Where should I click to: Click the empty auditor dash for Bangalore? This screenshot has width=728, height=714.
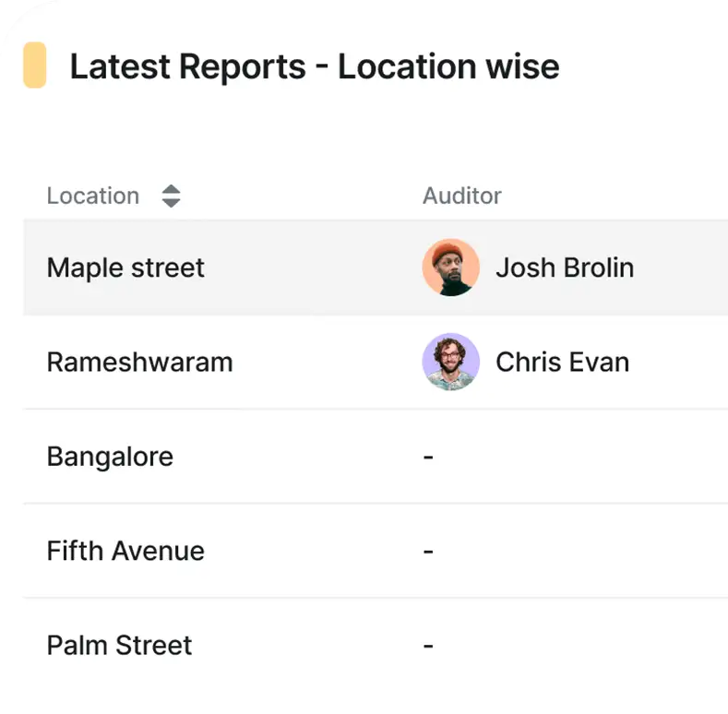(428, 458)
